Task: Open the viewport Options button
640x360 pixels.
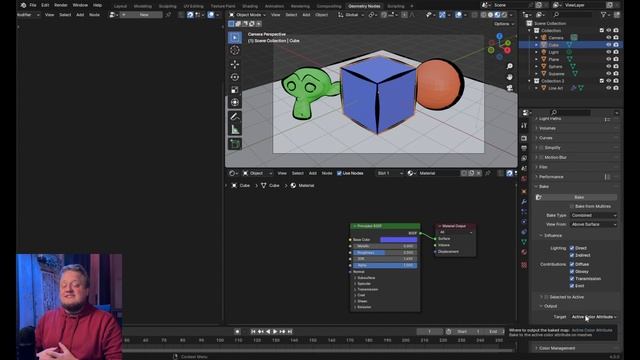Action: [x=504, y=24]
